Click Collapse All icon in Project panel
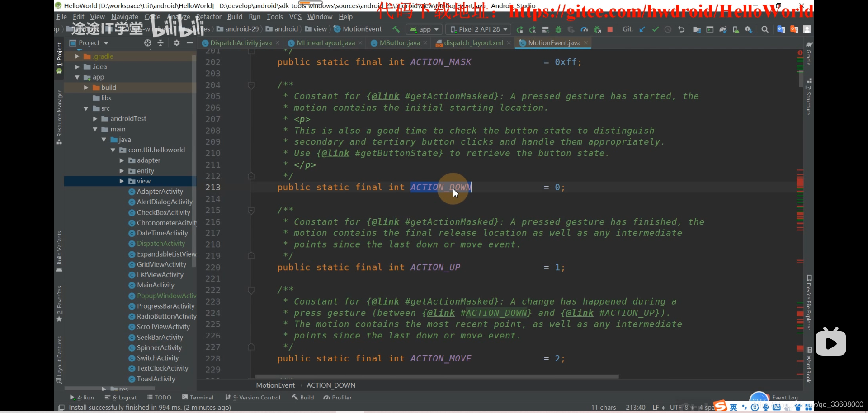 [x=160, y=43]
